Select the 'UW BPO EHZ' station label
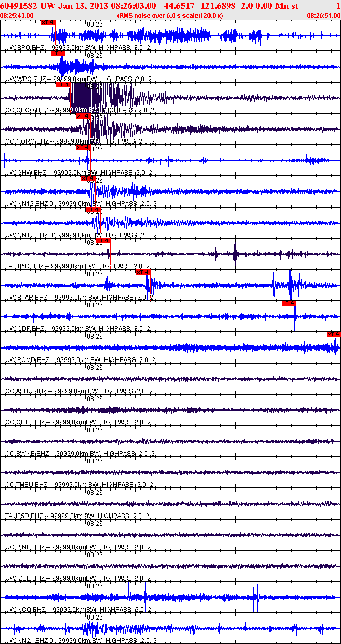Viewport: 341px width, 644px height. click(24, 48)
